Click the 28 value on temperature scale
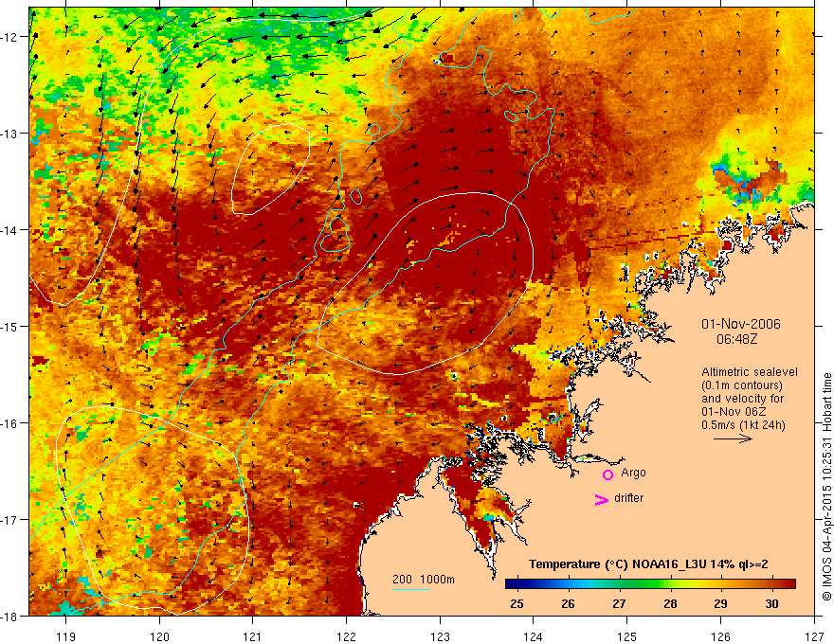The width and height of the screenshot is (834, 644). coord(670,603)
